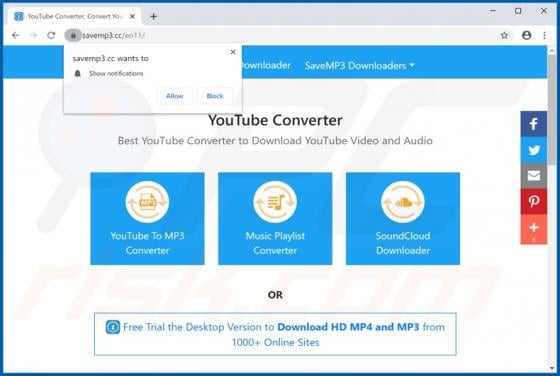The height and width of the screenshot is (376, 560).
Task: Click the page vertical scrollbar thumb
Action: pos(552,111)
